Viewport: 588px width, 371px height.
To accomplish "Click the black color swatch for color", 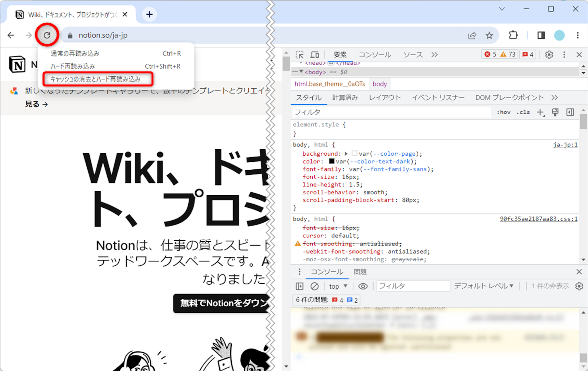I will pyautogui.click(x=332, y=161).
